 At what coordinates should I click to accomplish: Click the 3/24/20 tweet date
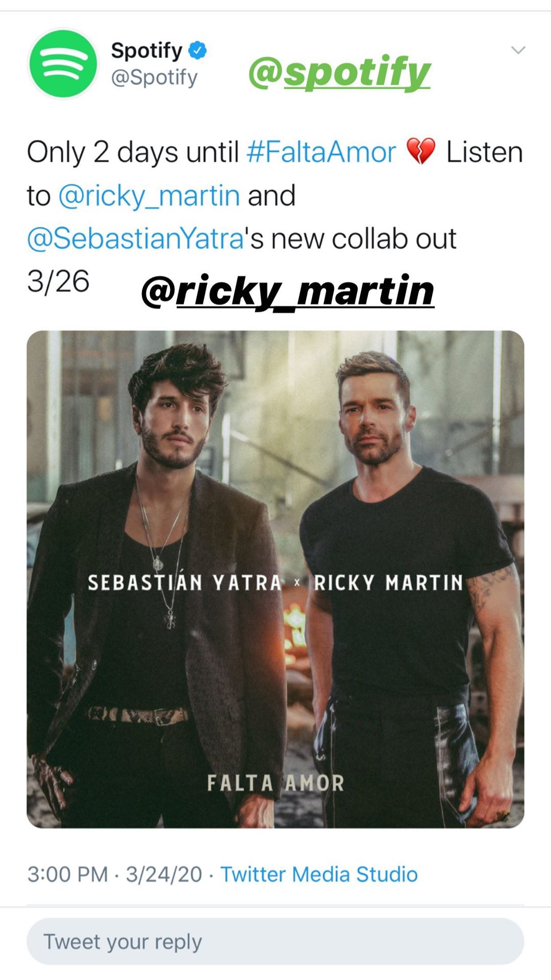point(164,874)
